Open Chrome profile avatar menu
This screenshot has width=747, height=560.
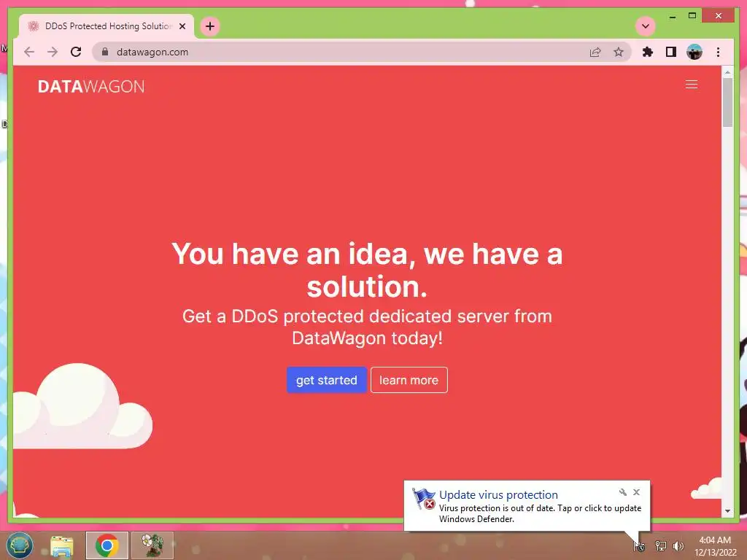pos(694,52)
